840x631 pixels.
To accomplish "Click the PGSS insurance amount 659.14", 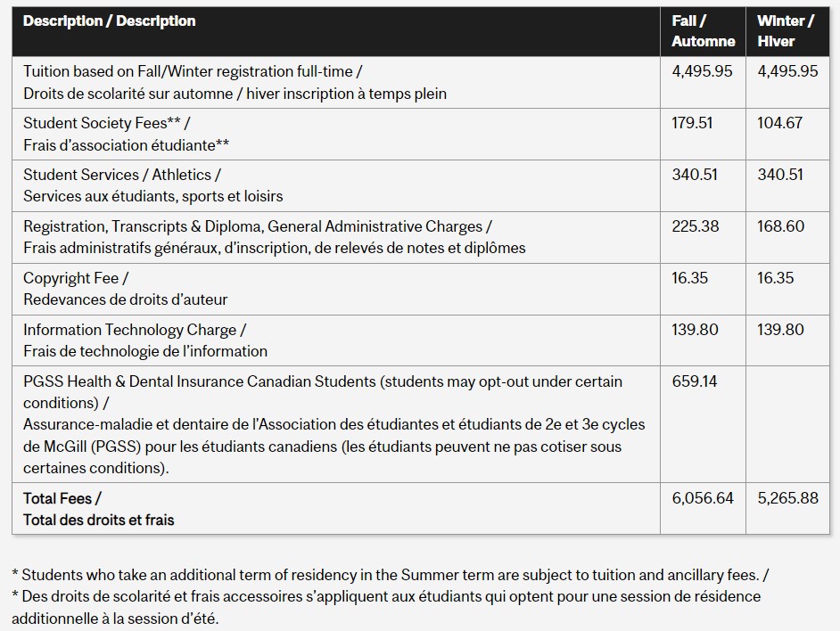I will click(695, 381).
